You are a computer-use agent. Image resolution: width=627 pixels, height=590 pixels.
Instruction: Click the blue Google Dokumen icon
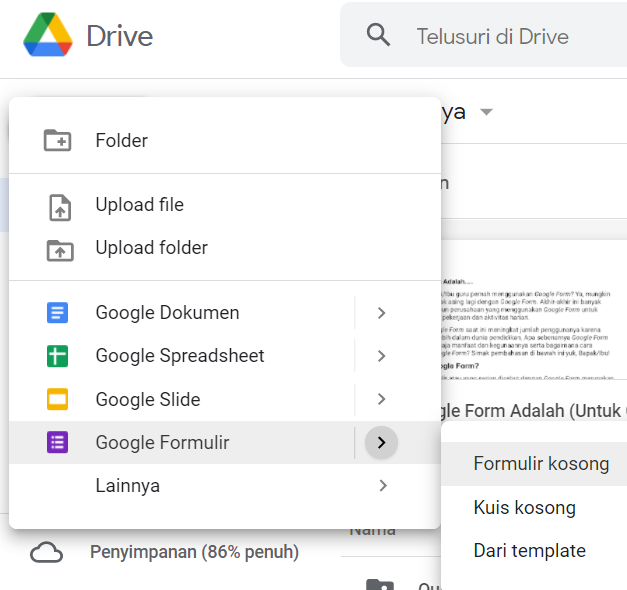click(x=58, y=313)
